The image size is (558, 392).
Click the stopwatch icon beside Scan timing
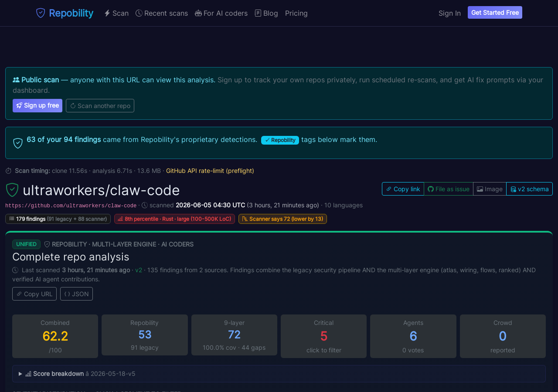tap(9, 171)
